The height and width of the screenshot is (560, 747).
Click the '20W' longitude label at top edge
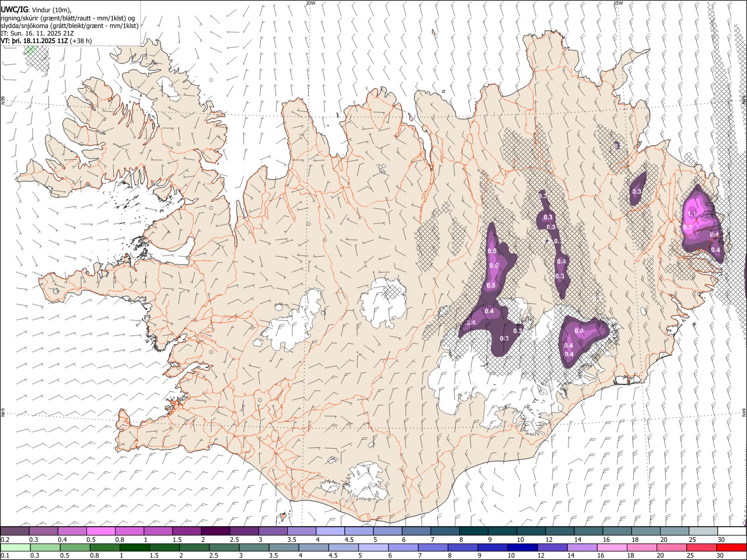[x=310, y=3]
